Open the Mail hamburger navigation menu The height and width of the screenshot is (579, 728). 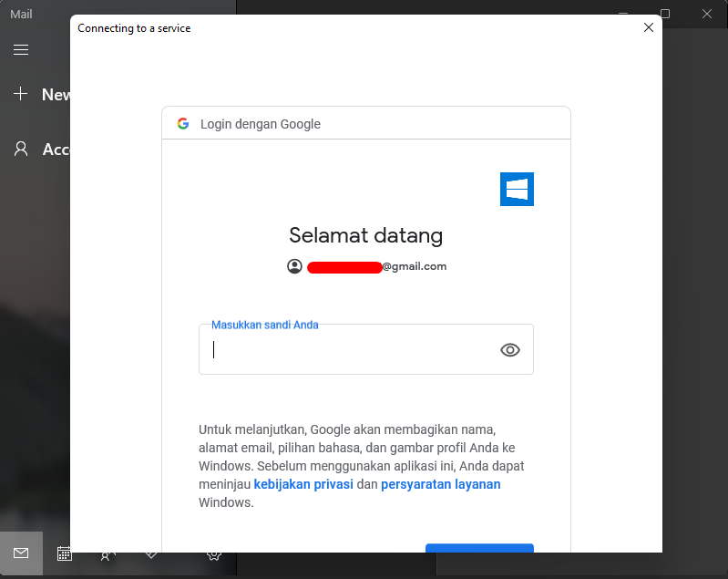[21, 50]
